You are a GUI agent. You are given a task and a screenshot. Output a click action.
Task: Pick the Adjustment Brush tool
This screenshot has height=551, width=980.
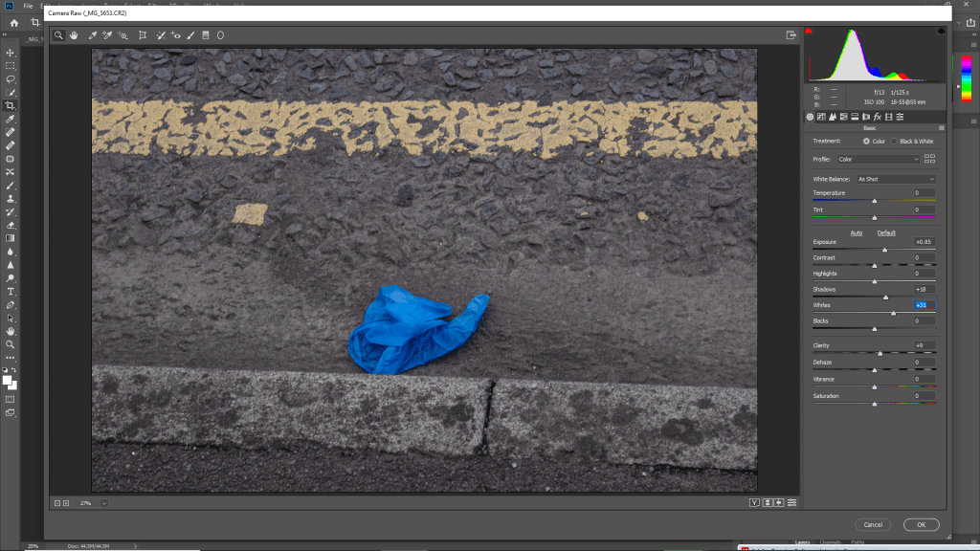[190, 35]
